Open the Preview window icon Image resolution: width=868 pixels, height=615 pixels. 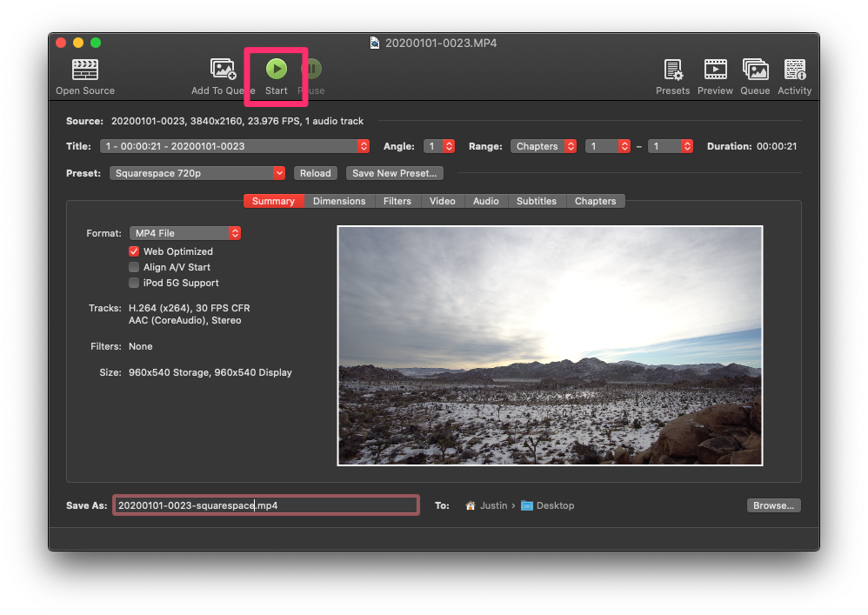tap(715, 72)
